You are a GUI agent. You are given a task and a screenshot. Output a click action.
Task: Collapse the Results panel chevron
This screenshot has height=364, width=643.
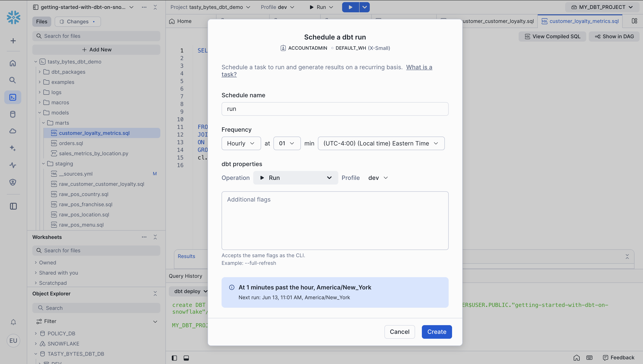pos(627,257)
